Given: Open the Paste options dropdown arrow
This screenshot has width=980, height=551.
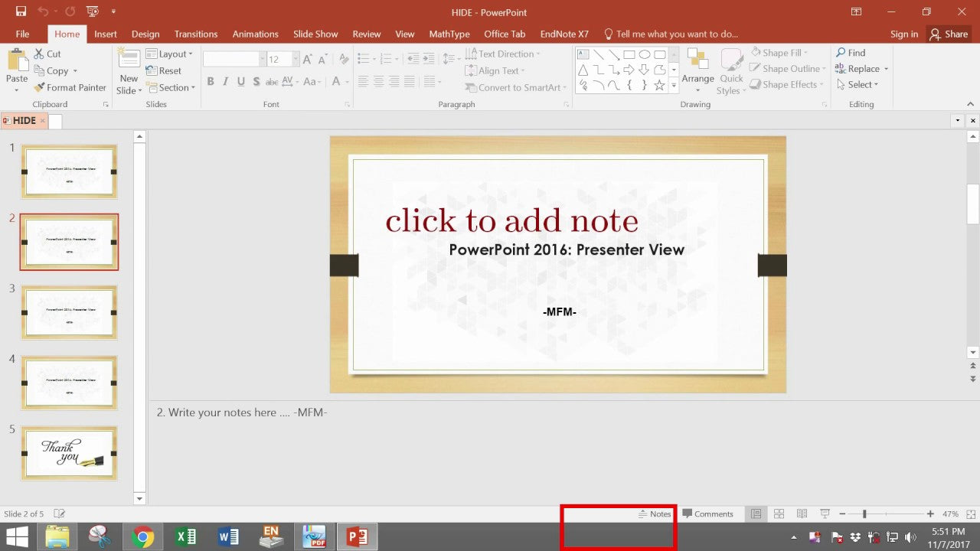Looking at the screenshot, I should [x=17, y=90].
